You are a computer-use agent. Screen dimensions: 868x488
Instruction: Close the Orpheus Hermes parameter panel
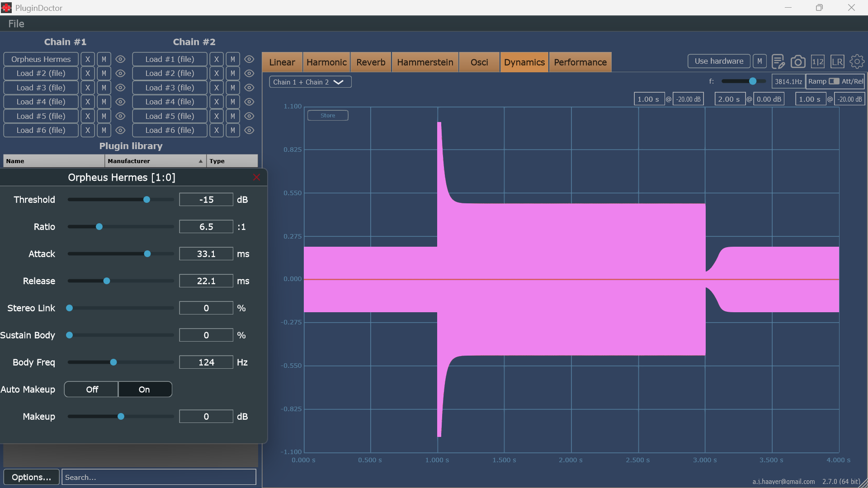[x=257, y=177]
